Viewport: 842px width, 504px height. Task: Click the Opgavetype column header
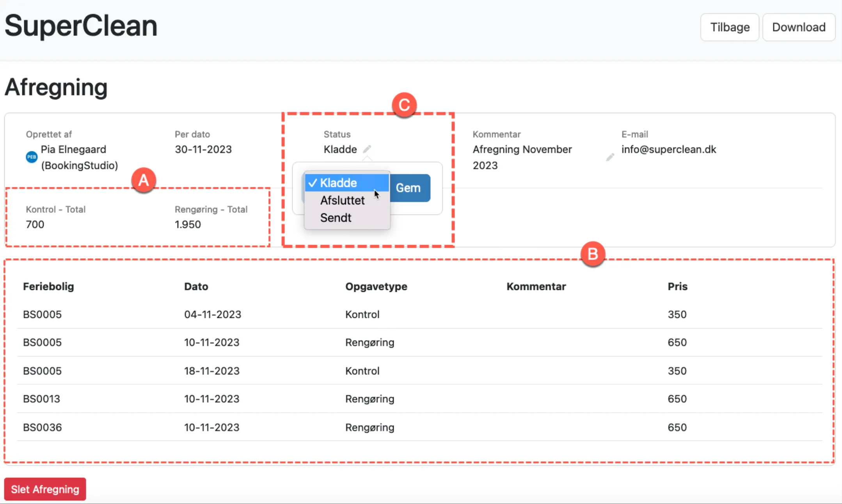tap(376, 286)
